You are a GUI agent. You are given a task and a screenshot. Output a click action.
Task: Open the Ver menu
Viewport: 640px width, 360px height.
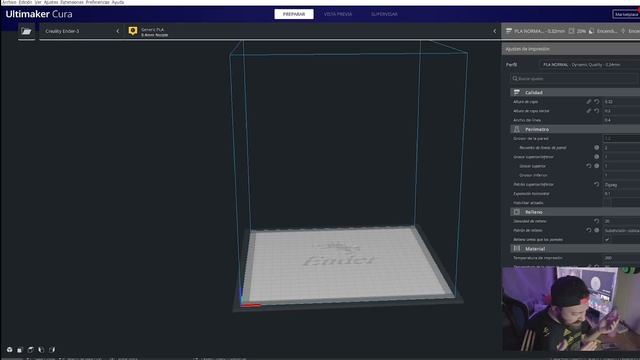pyautogui.click(x=38, y=2)
